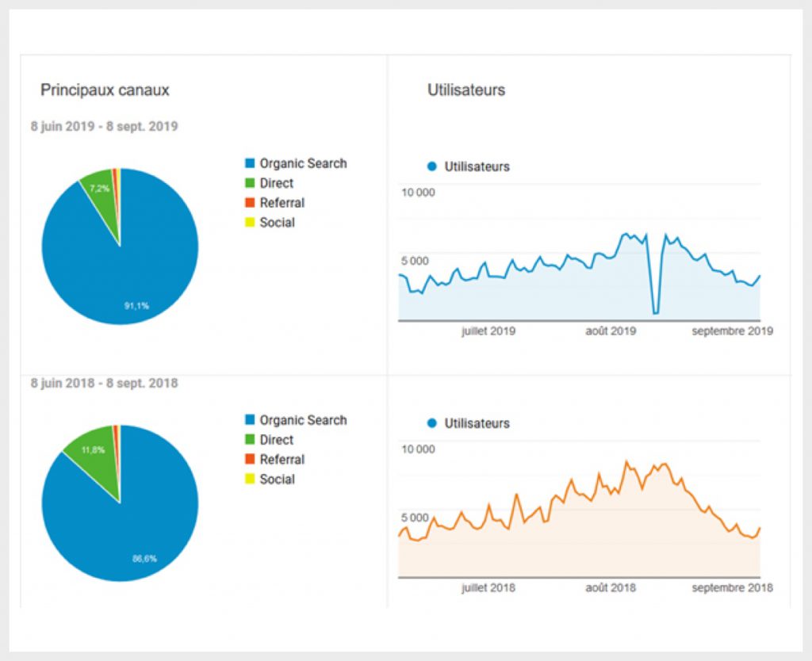Viewport: 812px width, 661px height.
Task: Select the 11,8% Direct pie slice
Action: (94, 450)
